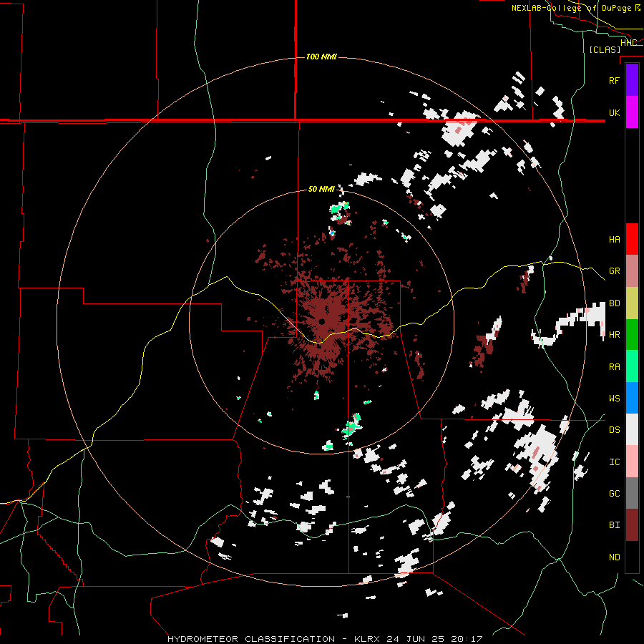Click the RA light green legend swatch

pyautogui.click(x=632, y=366)
